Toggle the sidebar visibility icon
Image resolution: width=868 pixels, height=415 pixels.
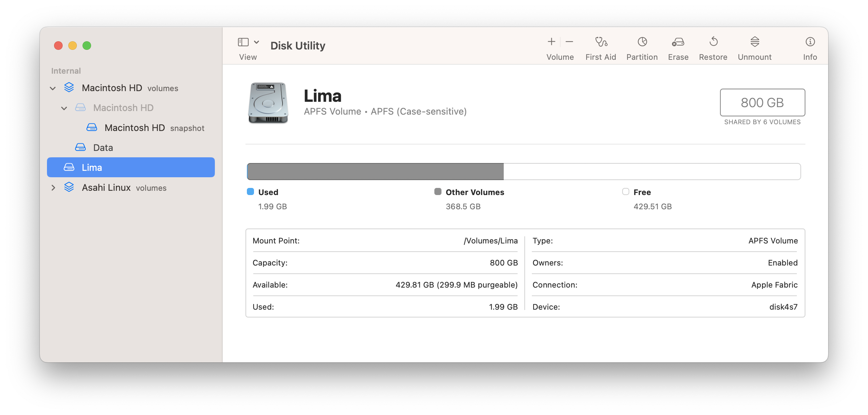[x=243, y=42]
